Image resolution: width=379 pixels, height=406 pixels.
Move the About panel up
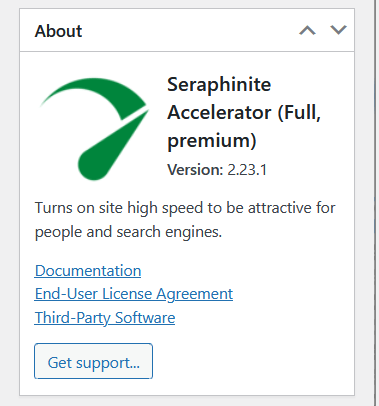pyautogui.click(x=307, y=30)
